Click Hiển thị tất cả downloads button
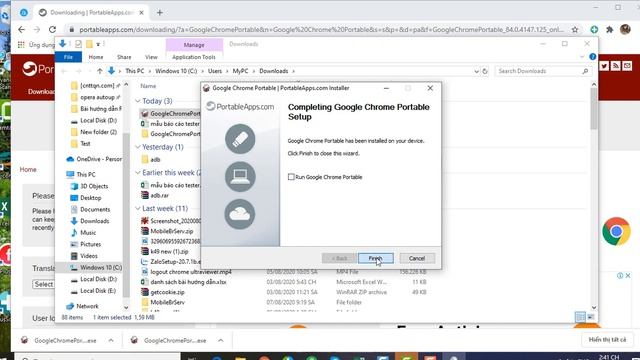This screenshot has width=640, height=360. point(607,340)
